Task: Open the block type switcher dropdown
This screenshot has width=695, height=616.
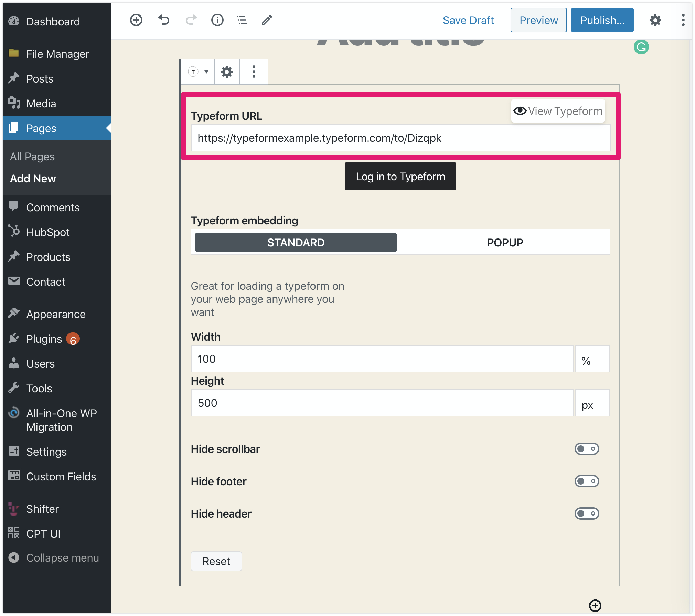Action: (199, 72)
